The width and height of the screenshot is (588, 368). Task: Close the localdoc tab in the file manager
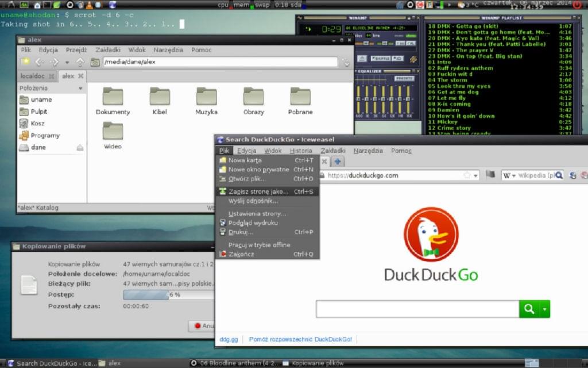[52, 76]
